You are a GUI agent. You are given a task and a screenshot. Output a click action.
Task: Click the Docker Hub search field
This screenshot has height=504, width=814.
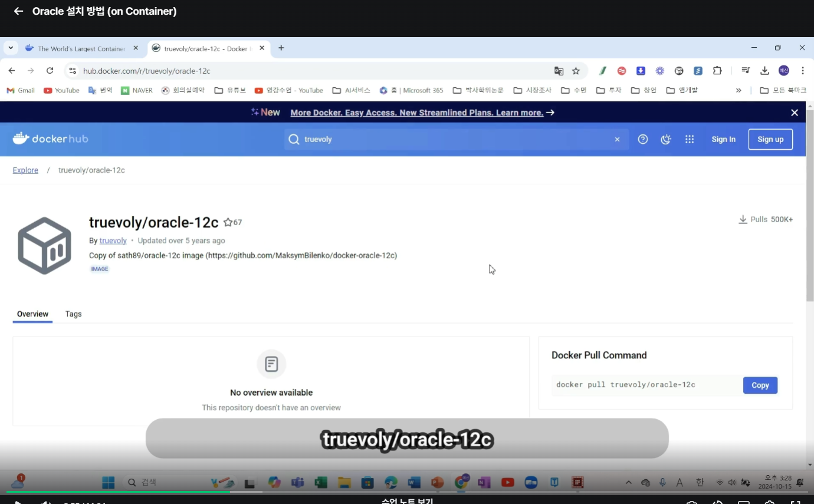(457, 139)
